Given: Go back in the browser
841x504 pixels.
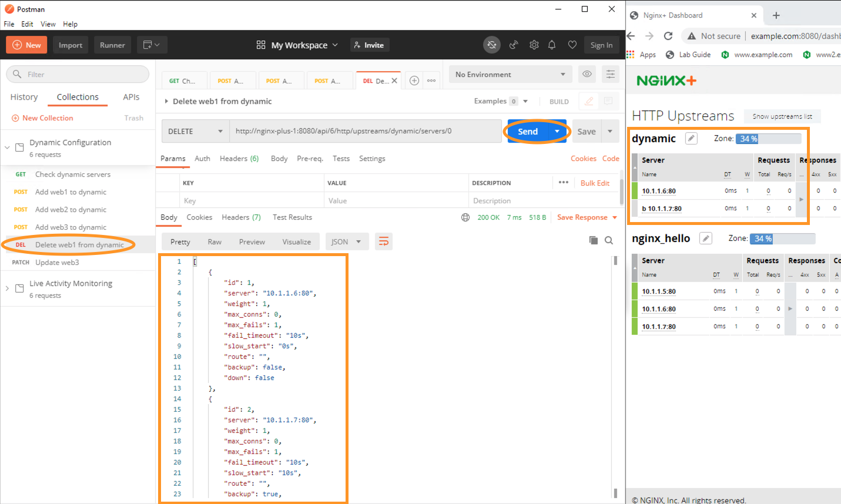Looking at the screenshot, I should point(631,36).
